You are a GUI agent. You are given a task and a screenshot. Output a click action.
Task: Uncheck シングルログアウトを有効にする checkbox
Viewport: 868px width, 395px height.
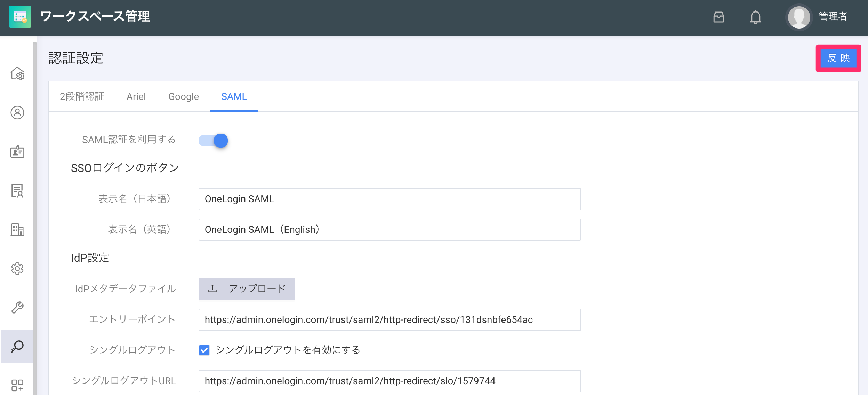204,350
